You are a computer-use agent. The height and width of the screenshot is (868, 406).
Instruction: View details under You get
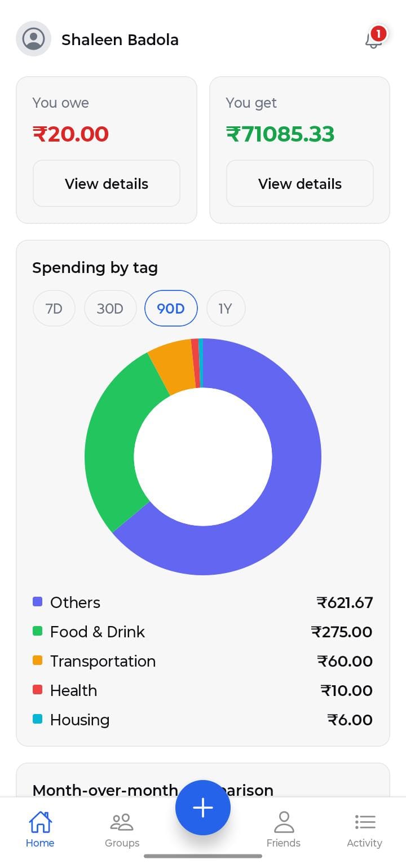click(299, 184)
